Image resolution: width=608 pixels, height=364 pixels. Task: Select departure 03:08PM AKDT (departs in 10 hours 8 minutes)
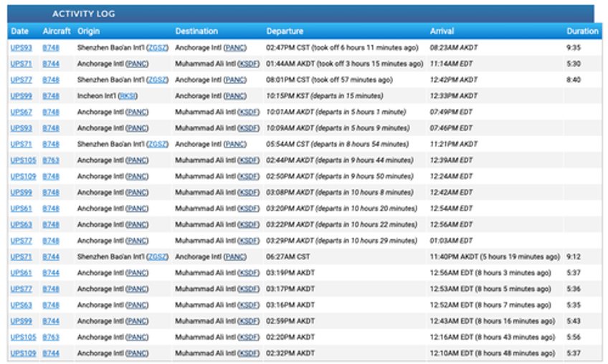(x=340, y=192)
